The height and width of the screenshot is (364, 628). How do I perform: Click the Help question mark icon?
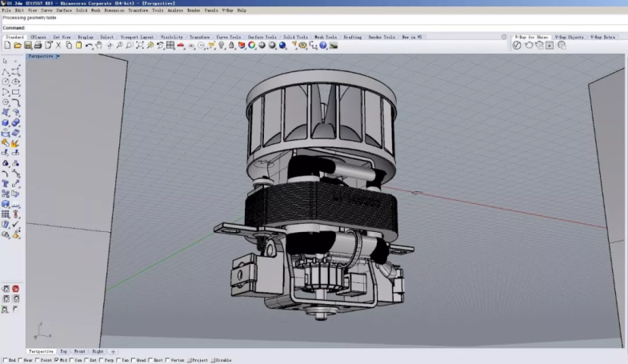click(325, 46)
